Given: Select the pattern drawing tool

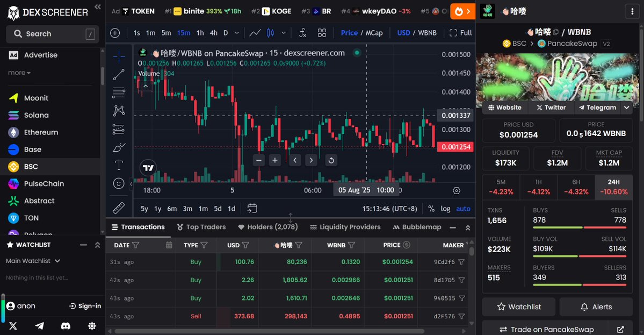Looking at the screenshot, I should 119,111.
